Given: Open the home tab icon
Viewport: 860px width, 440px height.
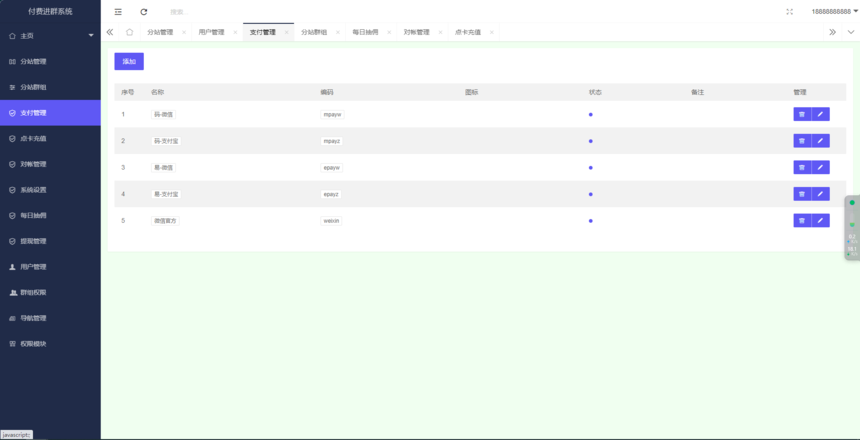Looking at the screenshot, I should (x=129, y=32).
